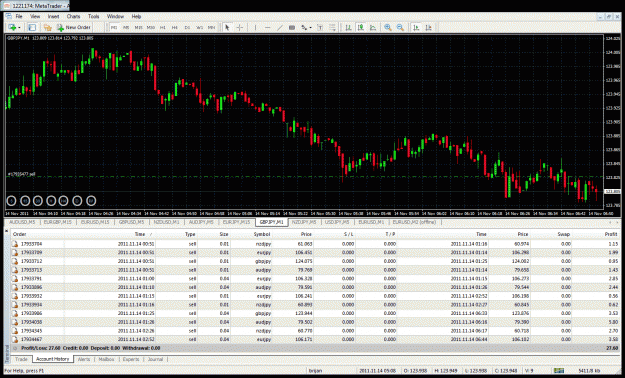Screen dimensions: 625x378
Task: Click the connection status bars icon
Action: point(559,371)
